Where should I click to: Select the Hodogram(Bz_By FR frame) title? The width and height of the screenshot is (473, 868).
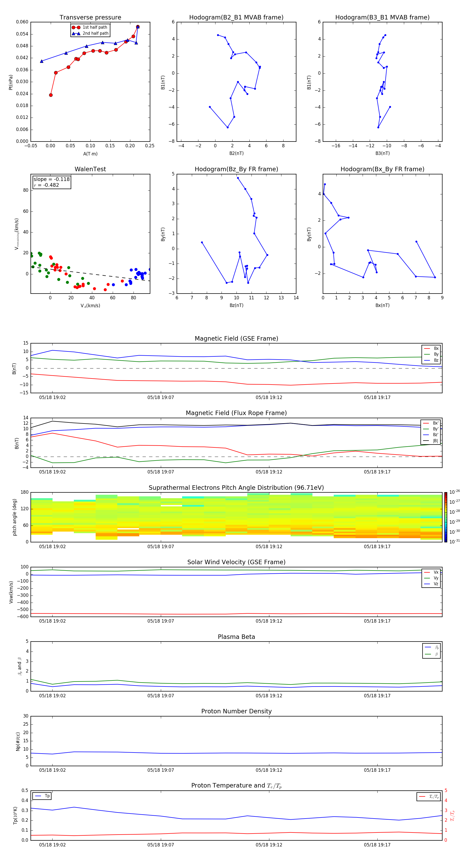click(236, 169)
